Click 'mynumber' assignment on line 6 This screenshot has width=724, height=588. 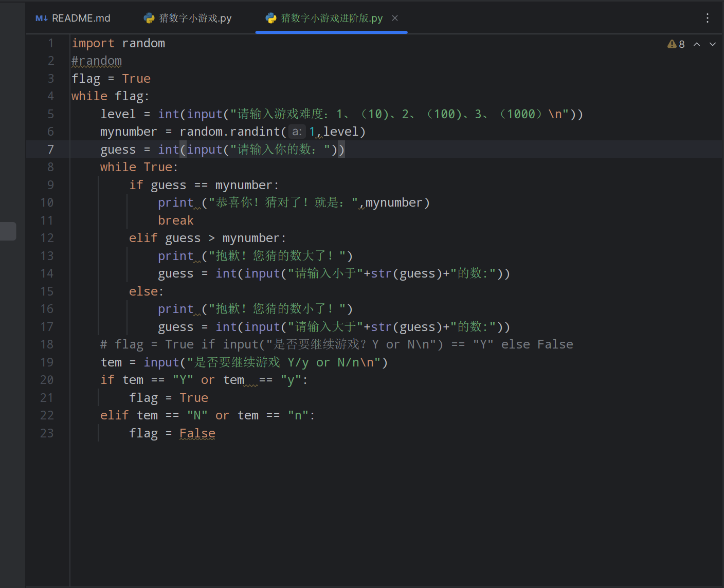pyautogui.click(x=129, y=132)
